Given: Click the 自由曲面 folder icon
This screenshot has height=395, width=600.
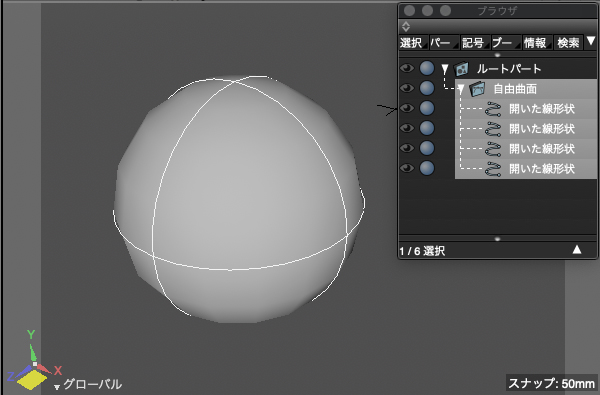Looking at the screenshot, I should pyautogui.click(x=477, y=89).
